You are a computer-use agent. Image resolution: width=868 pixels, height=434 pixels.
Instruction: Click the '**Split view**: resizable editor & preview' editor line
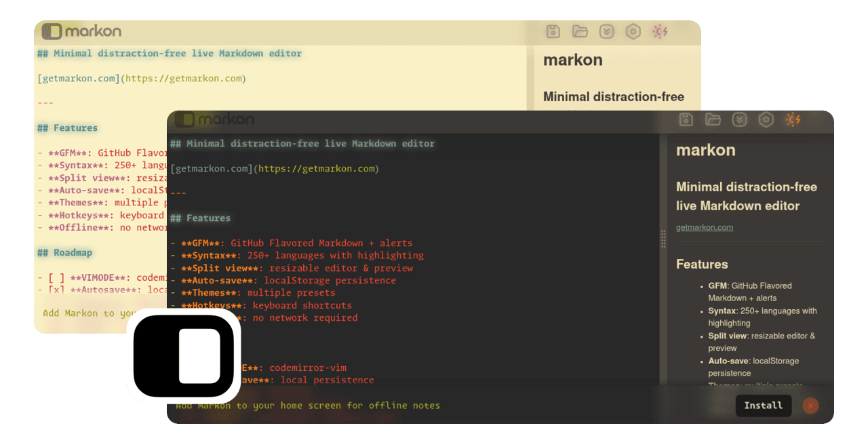[292, 268]
